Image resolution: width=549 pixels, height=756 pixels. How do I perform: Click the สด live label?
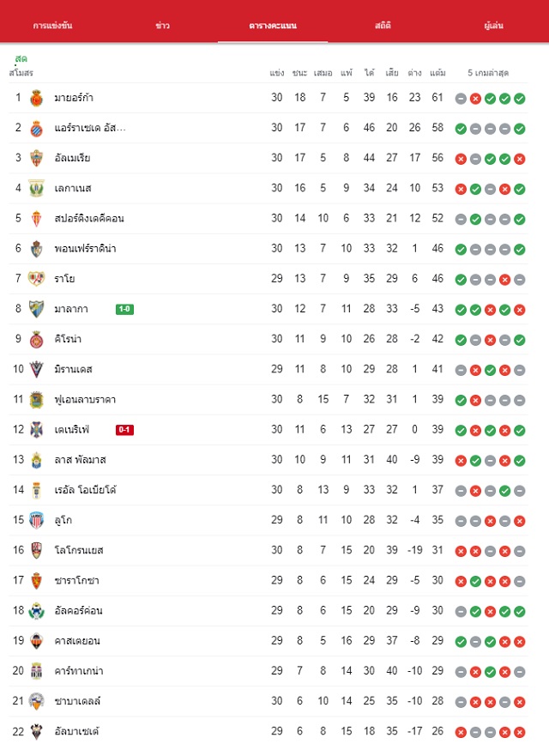(21, 59)
